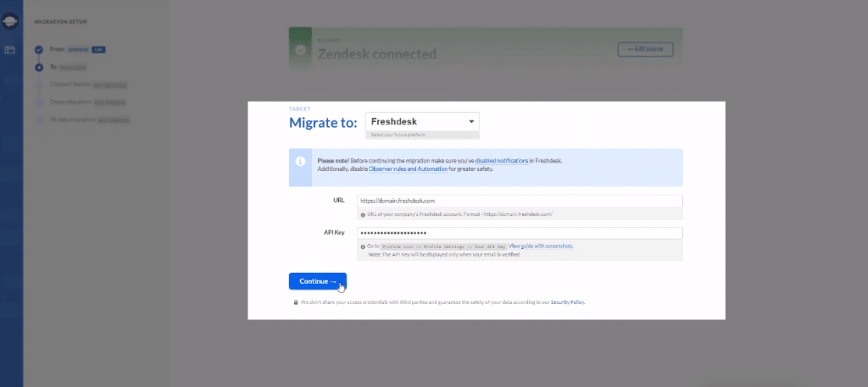Image resolution: width=868 pixels, height=387 pixels.
Task: Click the 'Zendesk connected' heading
Action: pyautogui.click(x=376, y=54)
